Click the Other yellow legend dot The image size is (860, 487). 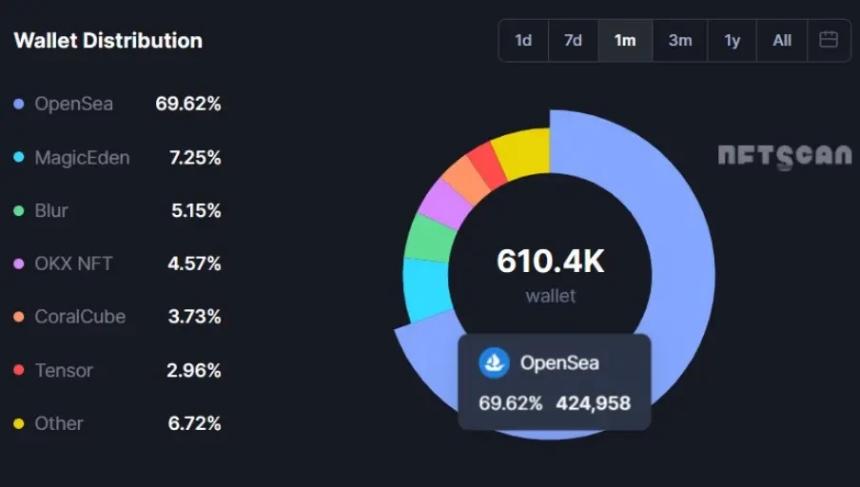(19, 423)
